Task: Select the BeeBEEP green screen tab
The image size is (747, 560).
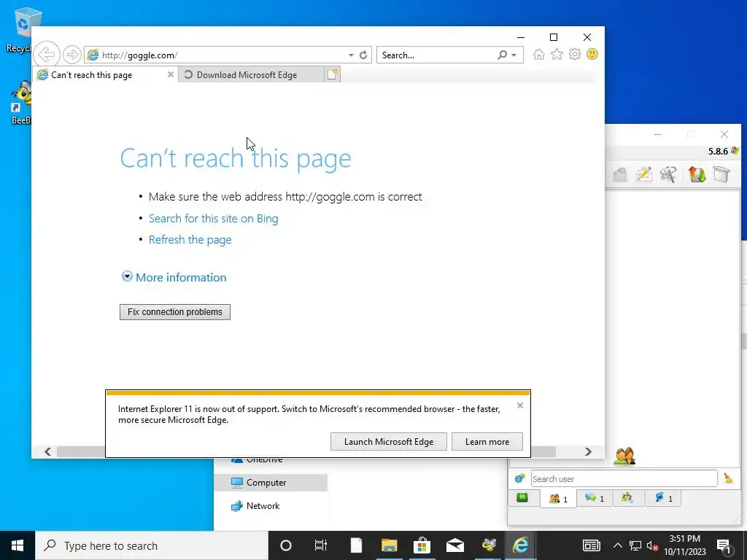Action: pos(522,498)
